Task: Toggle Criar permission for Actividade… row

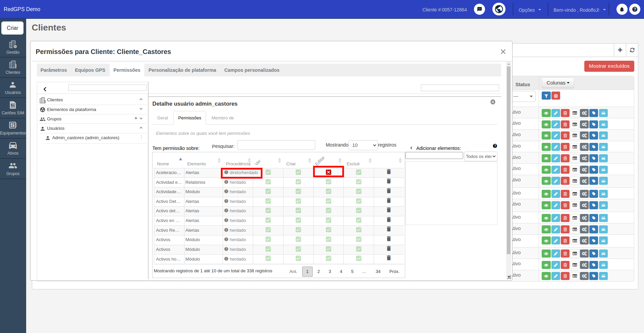Action: 298,191
